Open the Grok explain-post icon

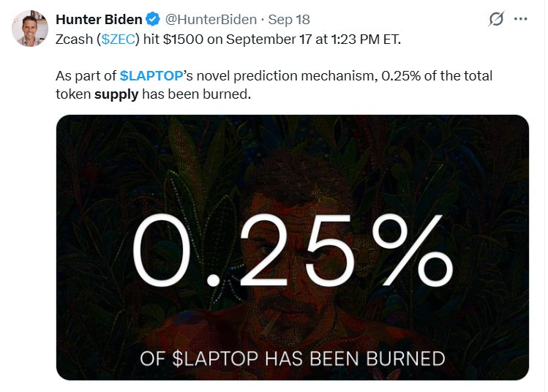(496, 19)
